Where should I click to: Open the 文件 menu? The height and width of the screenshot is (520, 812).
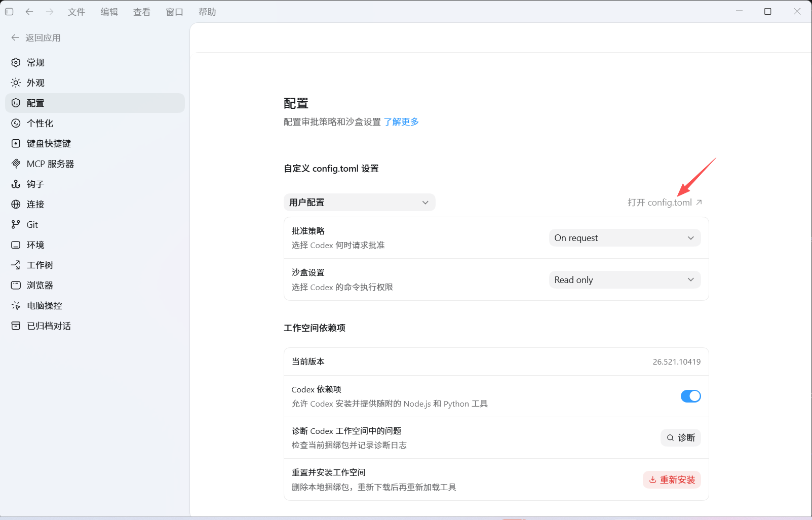click(x=76, y=12)
